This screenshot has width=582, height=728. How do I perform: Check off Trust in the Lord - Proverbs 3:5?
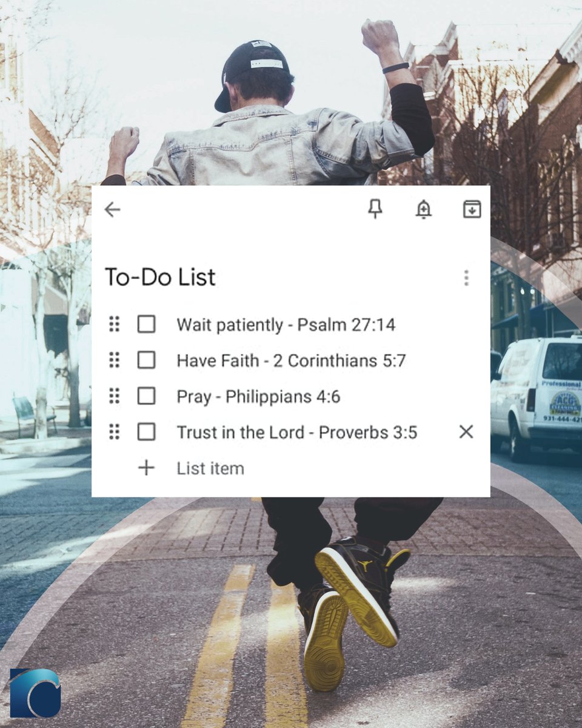click(146, 432)
